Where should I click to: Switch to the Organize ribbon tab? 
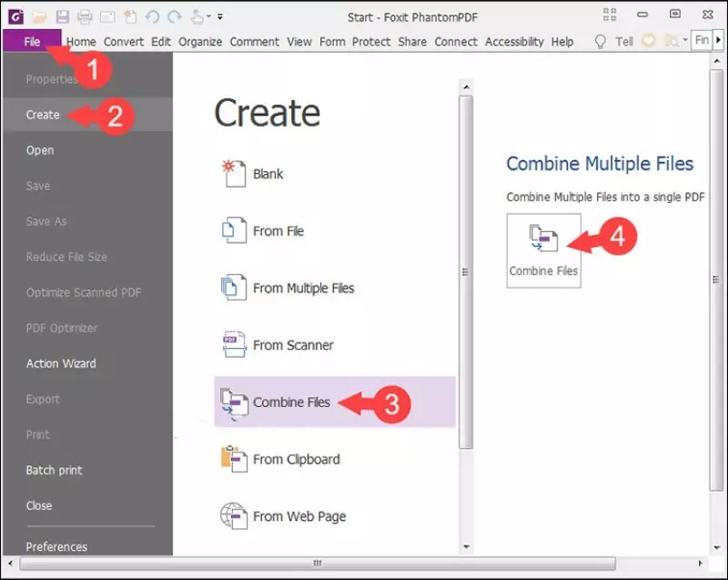tap(200, 42)
